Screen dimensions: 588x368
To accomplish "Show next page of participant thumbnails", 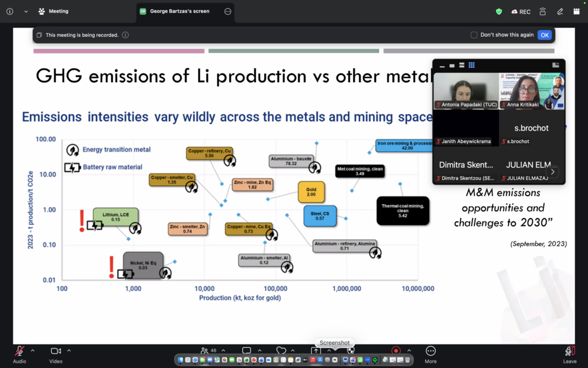I will (552, 171).
